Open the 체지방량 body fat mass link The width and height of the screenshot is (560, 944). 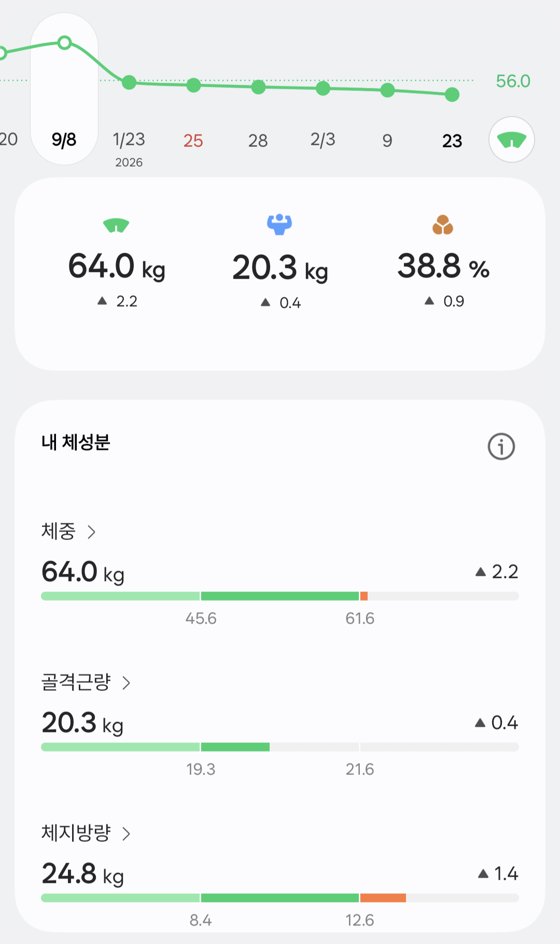click(76, 834)
